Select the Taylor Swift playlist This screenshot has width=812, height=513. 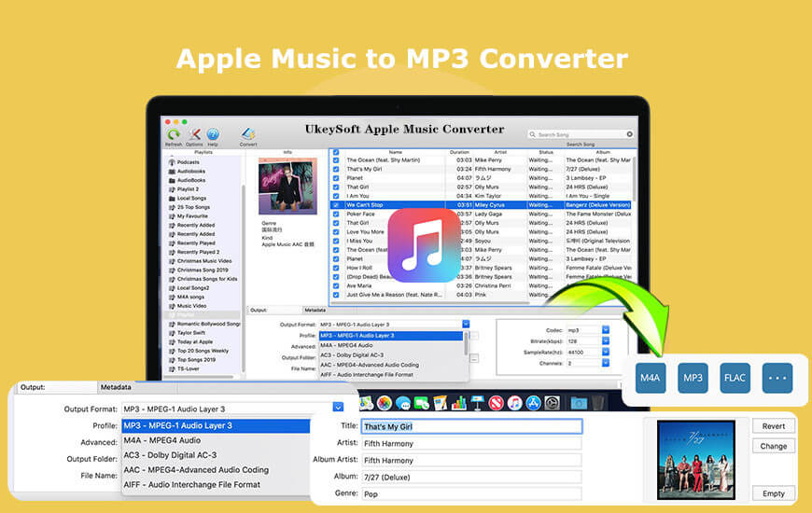pyautogui.click(x=187, y=333)
